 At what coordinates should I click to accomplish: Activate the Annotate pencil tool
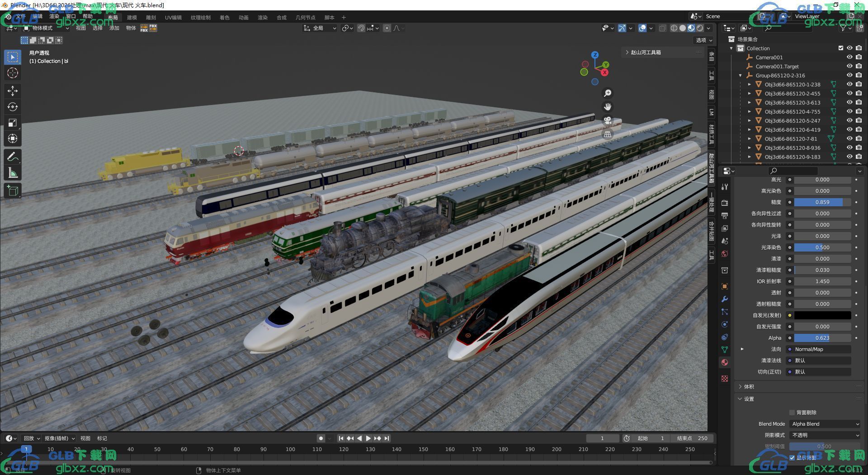point(13,157)
